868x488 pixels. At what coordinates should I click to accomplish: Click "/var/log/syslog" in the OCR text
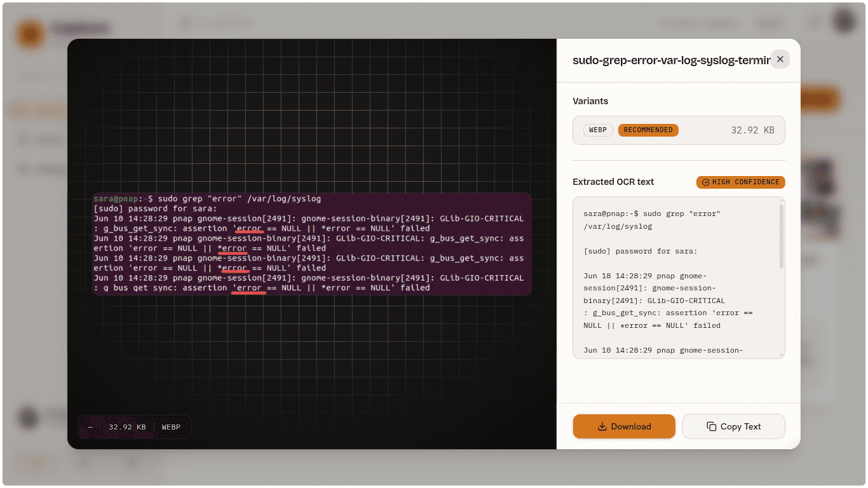coord(618,226)
